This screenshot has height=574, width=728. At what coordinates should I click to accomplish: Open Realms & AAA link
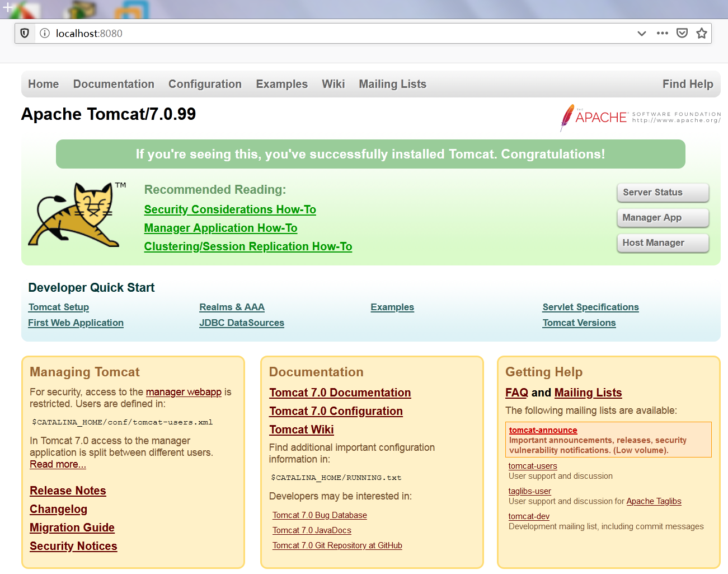coord(232,307)
